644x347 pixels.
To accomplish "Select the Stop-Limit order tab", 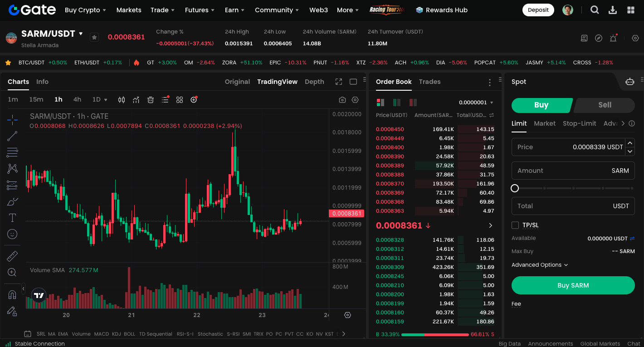I will click(579, 123).
